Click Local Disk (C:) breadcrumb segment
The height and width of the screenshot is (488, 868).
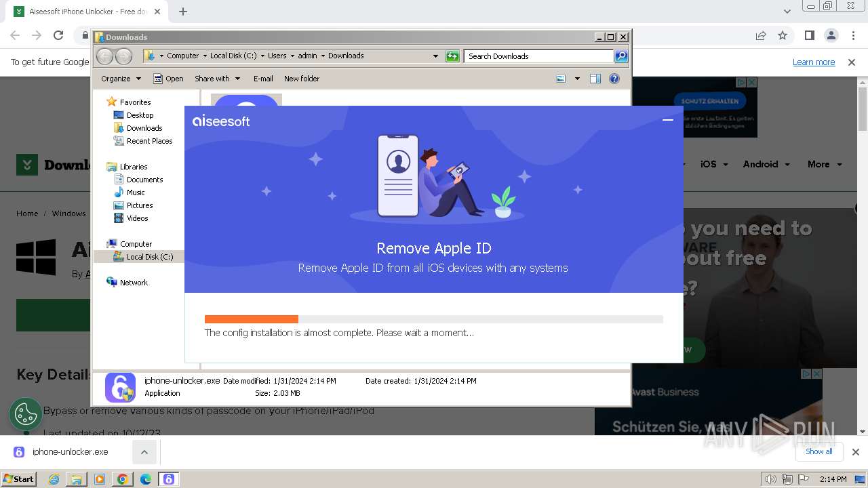click(233, 56)
